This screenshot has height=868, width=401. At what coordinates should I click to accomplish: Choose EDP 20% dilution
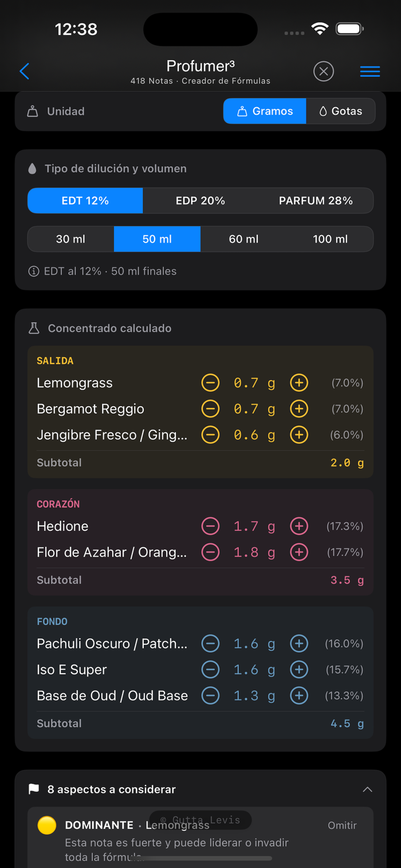point(200,201)
